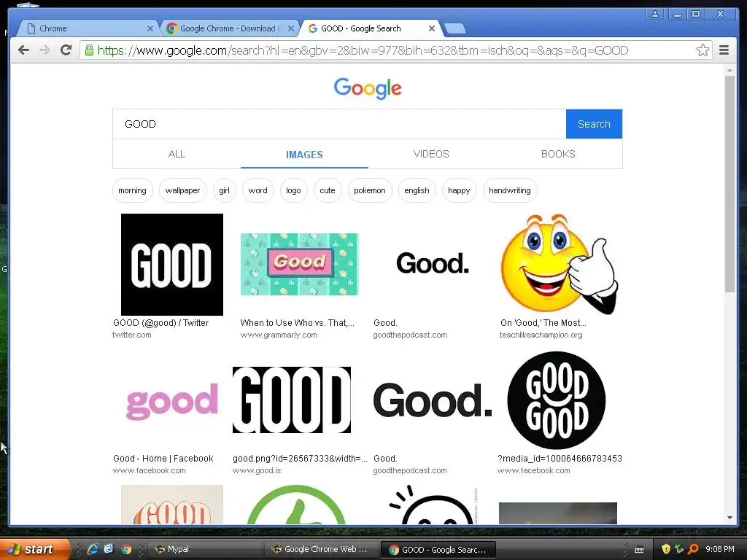The width and height of the screenshot is (747, 560).
Task: Click the vertical scrollbar thumb
Action: point(729,184)
